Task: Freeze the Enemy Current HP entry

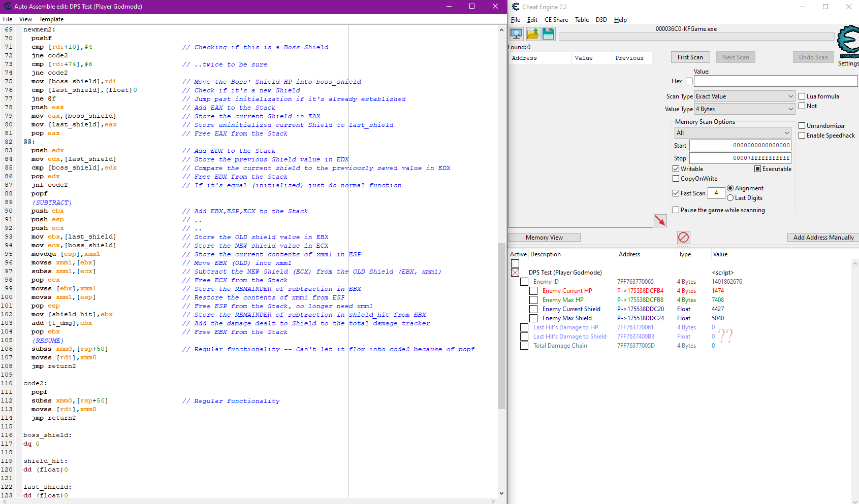Action: pos(533,291)
